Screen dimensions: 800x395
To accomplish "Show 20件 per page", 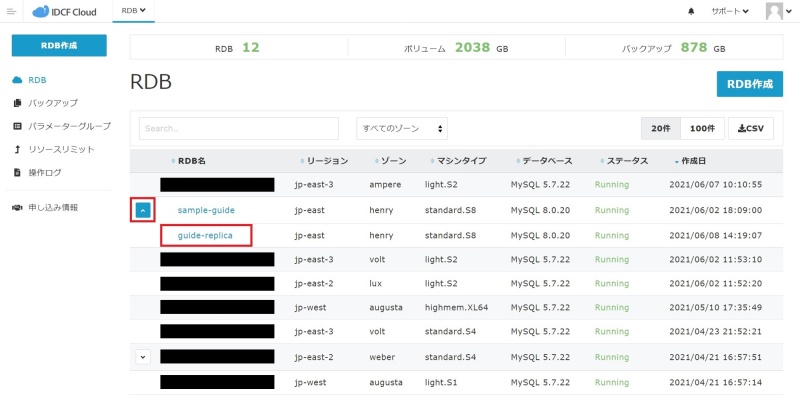I will pos(661,129).
